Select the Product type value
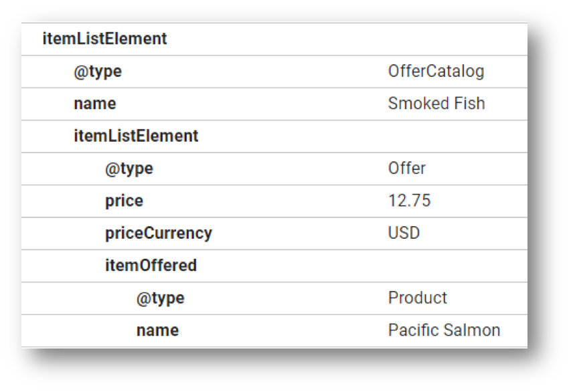This screenshot has width=571, height=392. pos(418,298)
